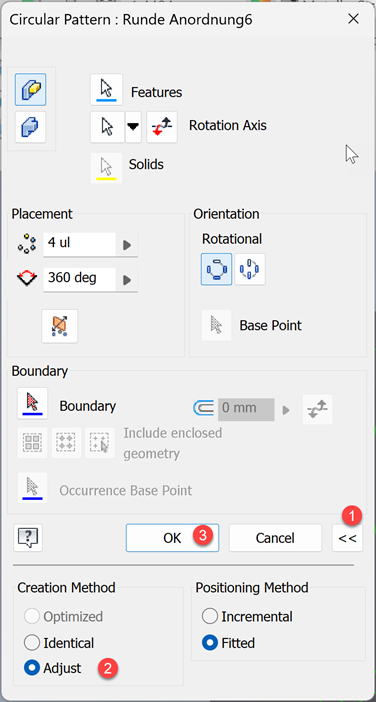Viewport: 376px width, 702px height.
Task: Click the 'Rotation Axis' label
Action: click(227, 125)
